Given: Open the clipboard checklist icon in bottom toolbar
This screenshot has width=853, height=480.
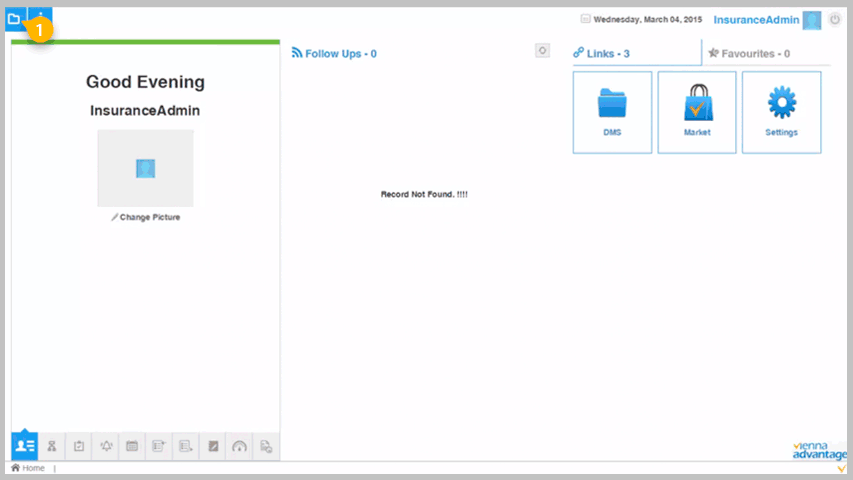Looking at the screenshot, I should point(79,446).
